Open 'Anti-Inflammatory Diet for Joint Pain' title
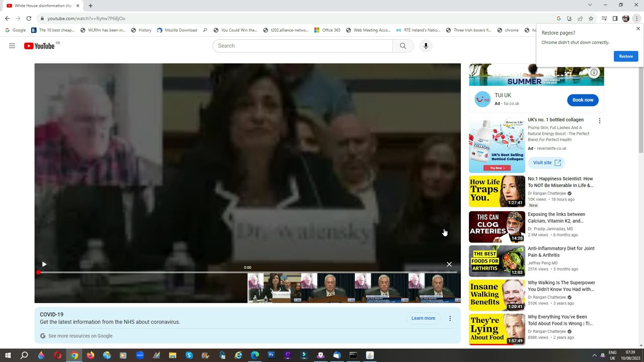Image resolution: width=644 pixels, height=362 pixels. 561,252
